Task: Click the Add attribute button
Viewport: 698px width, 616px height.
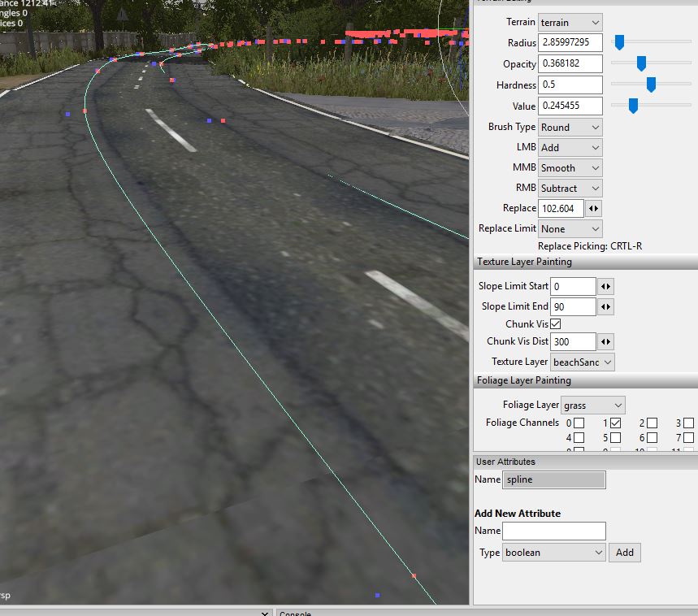Action: tap(624, 553)
